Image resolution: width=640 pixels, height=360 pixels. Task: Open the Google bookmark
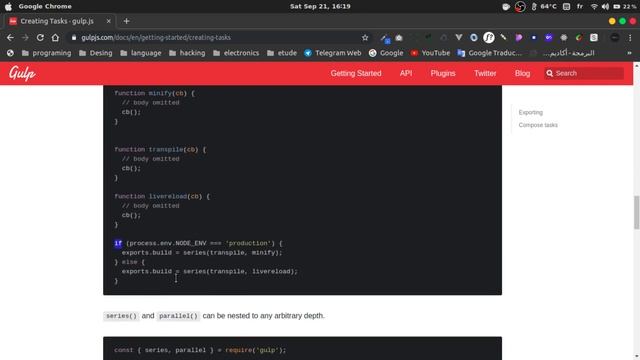click(x=386, y=53)
